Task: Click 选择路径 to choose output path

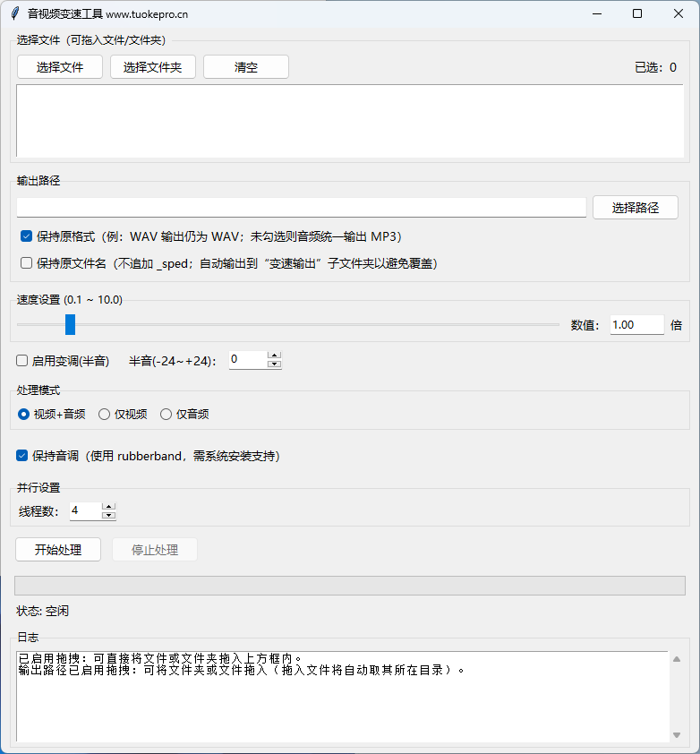Action: coord(635,208)
